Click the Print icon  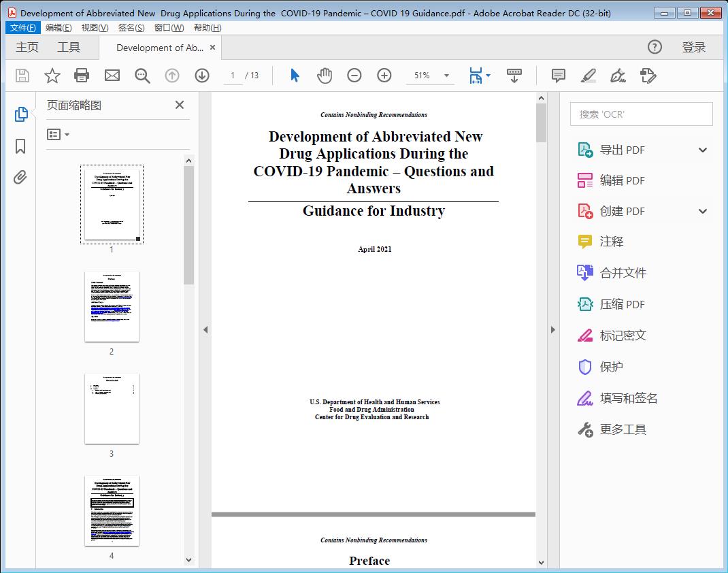82,76
